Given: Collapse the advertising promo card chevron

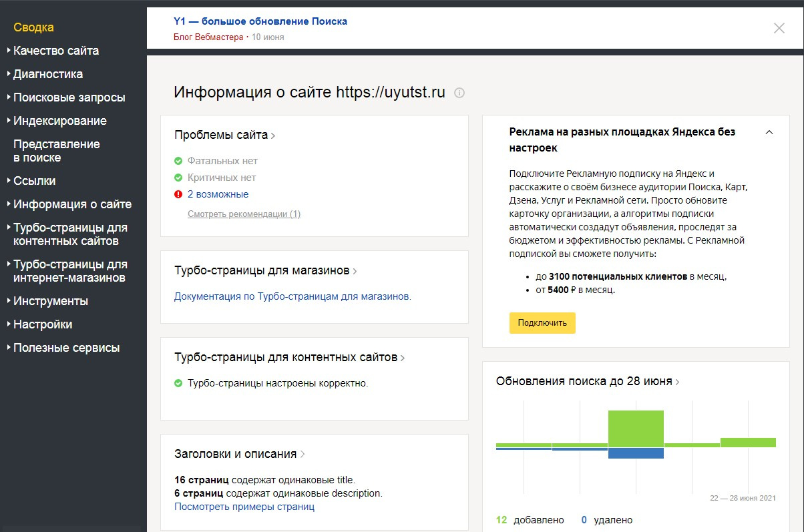Looking at the screenshot, I should (x=769, y=132).
